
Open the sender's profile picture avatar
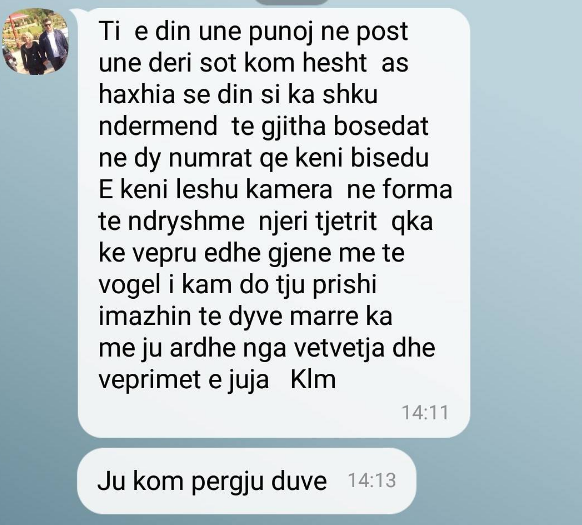click(35, 41)
